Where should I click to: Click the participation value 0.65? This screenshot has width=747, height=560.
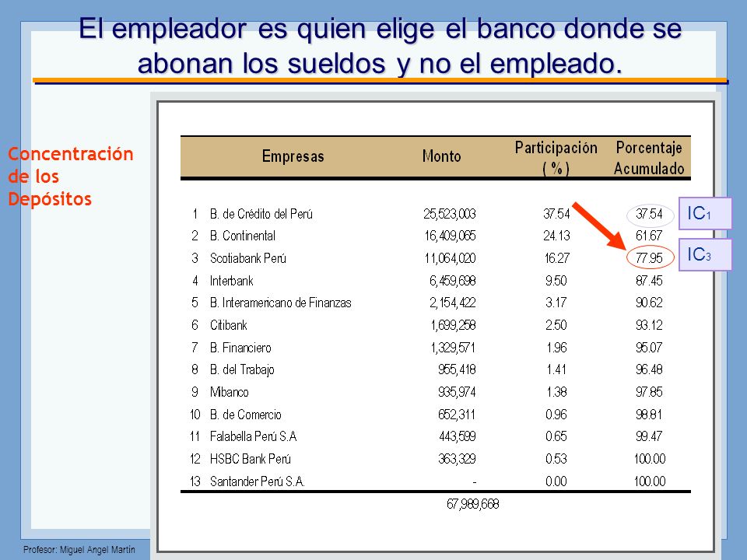point(556,436)
